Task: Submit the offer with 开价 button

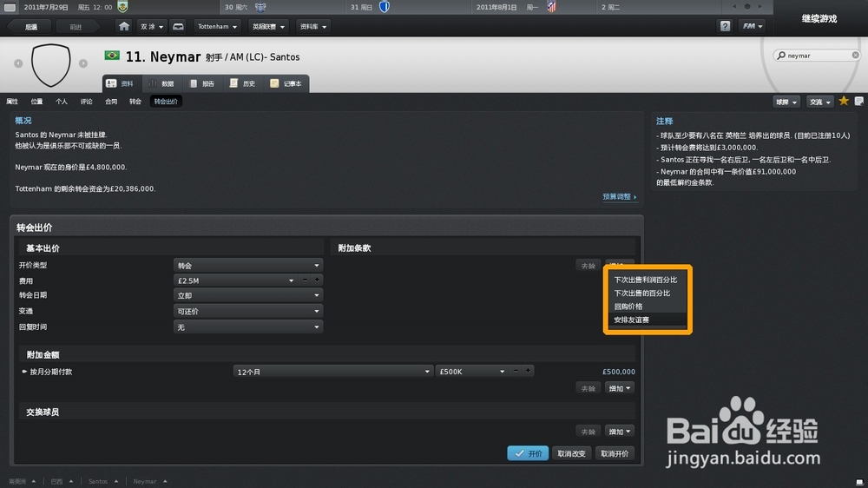Action: 528,453
